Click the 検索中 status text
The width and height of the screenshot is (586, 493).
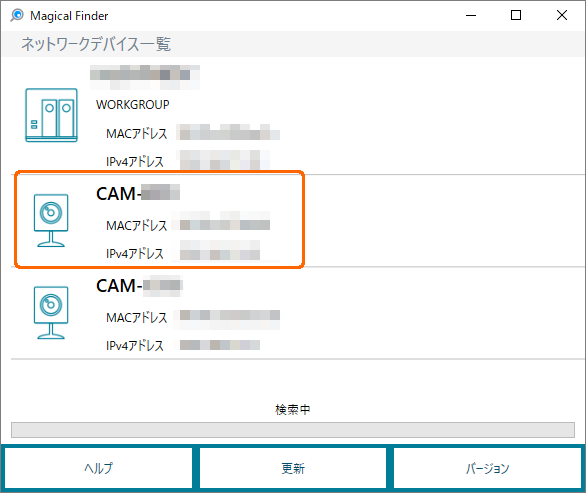tap(293, 410)
